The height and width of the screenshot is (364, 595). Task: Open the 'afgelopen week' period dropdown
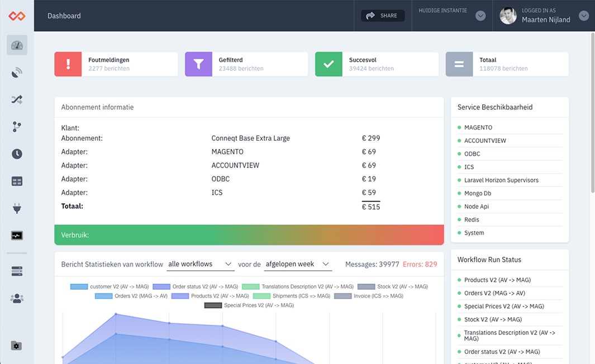pyautogui.click(x=297, y=264)
